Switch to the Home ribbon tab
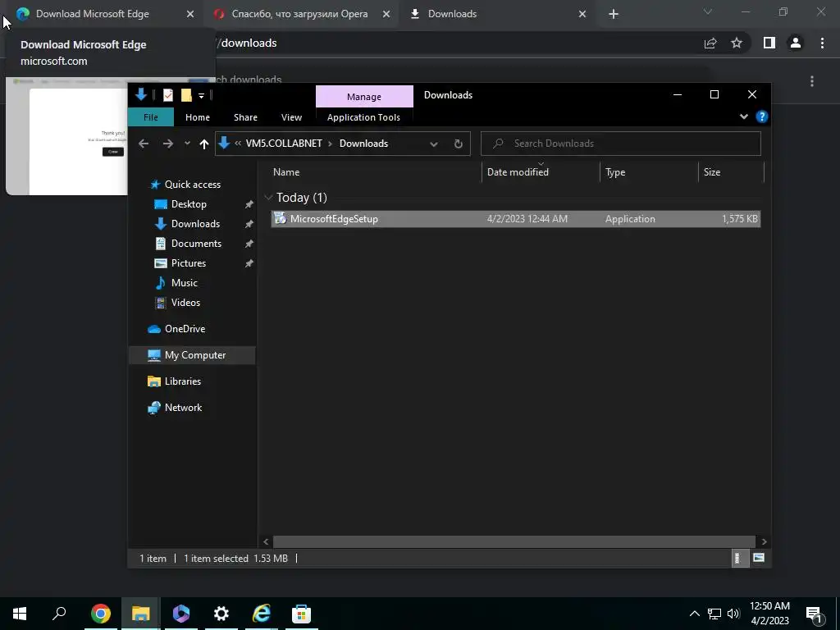Viewport: 840px width, 630px height. [x=197, y=116]
